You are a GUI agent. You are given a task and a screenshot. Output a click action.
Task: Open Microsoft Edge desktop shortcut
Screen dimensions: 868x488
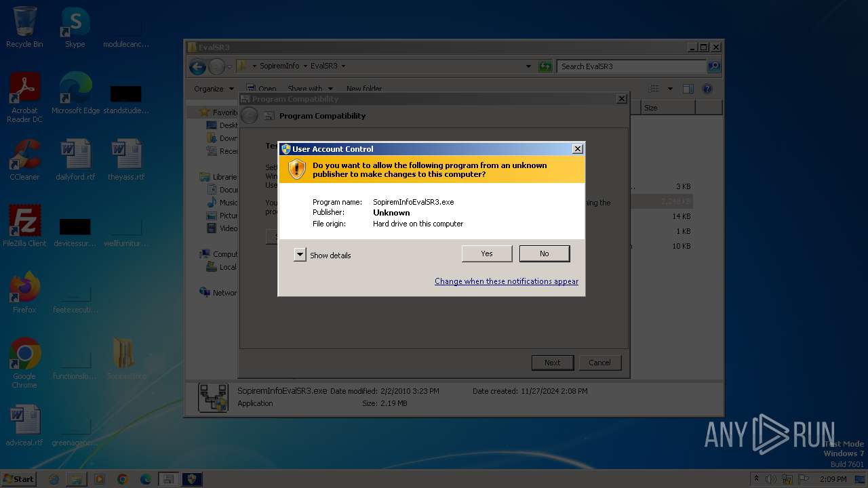pyautogui.click(x=75, y=94)
